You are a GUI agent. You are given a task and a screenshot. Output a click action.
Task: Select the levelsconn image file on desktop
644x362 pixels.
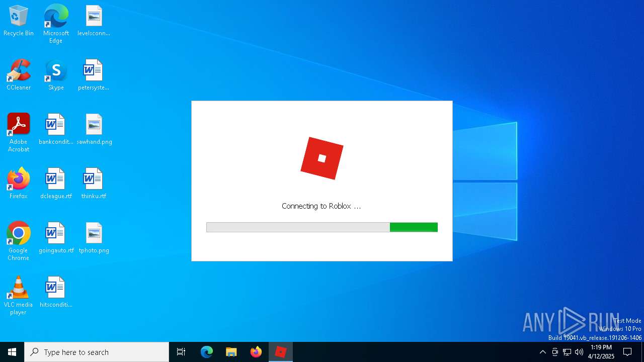pos(94,21)
